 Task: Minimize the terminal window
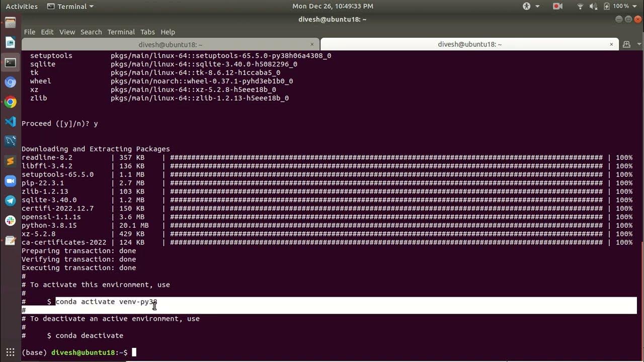[x=619, y=19]
